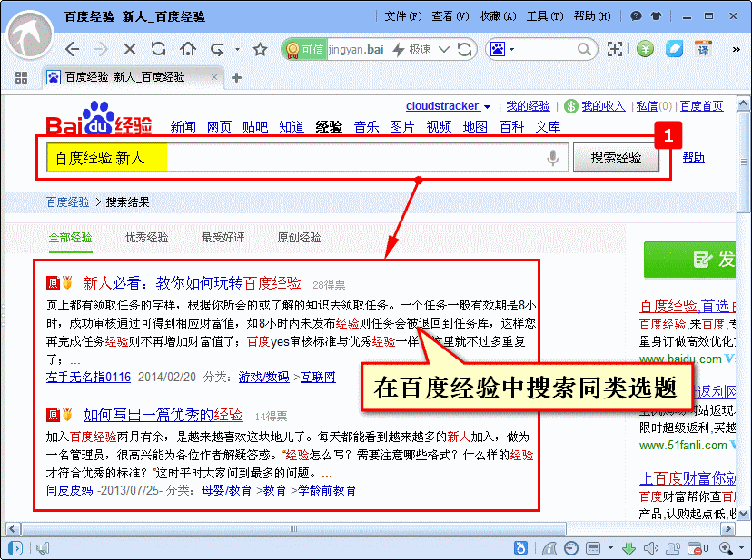Open the 收藏(A) menu
The image size is (752, 560).
(498, 16)
